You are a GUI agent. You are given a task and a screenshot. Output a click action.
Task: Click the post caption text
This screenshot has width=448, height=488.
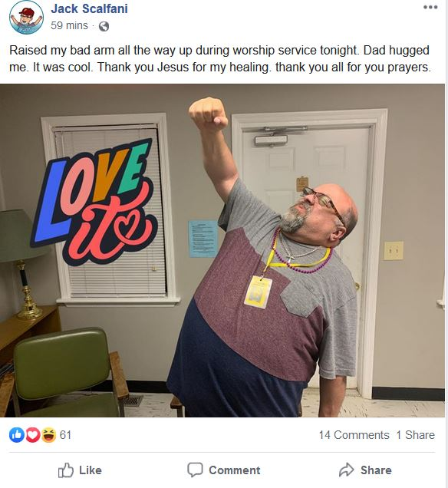[x=220, y=58]
